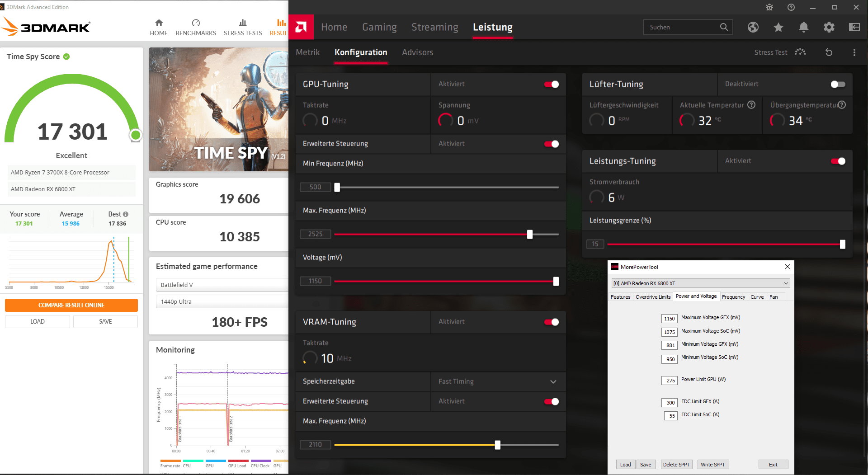Open 1440p Ultra preset dropdown

[x=222, y=301]
